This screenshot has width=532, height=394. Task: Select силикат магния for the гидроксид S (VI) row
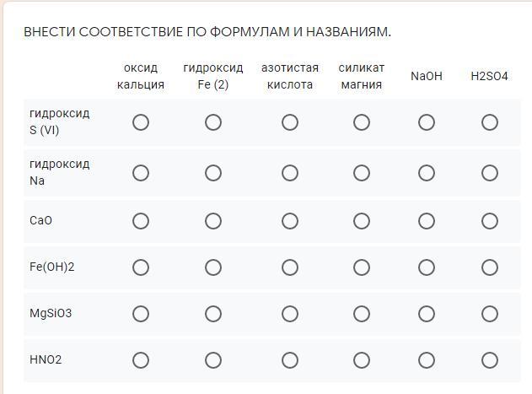[362, 122]
